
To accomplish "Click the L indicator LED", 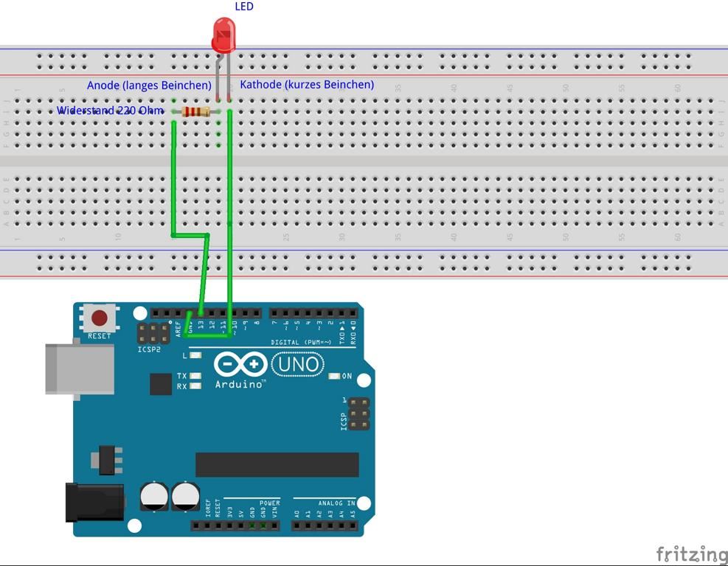I will (195, 355).
